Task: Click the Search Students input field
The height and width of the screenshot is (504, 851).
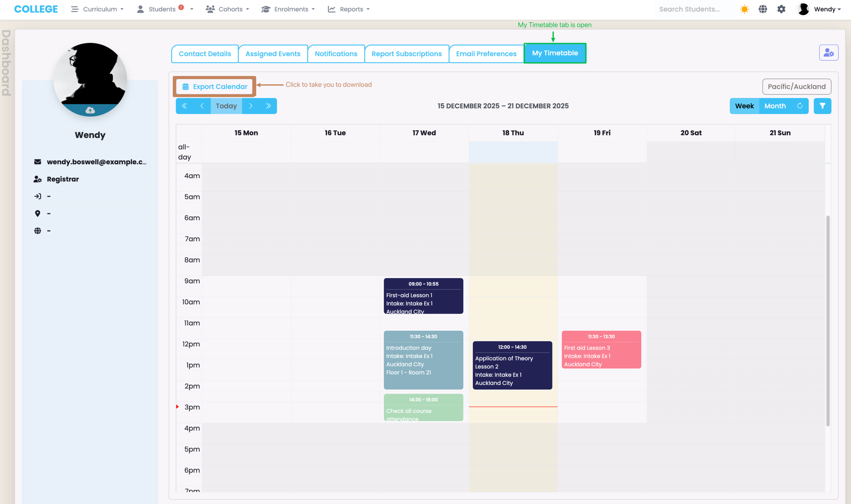Action: (x=693, y=9)
